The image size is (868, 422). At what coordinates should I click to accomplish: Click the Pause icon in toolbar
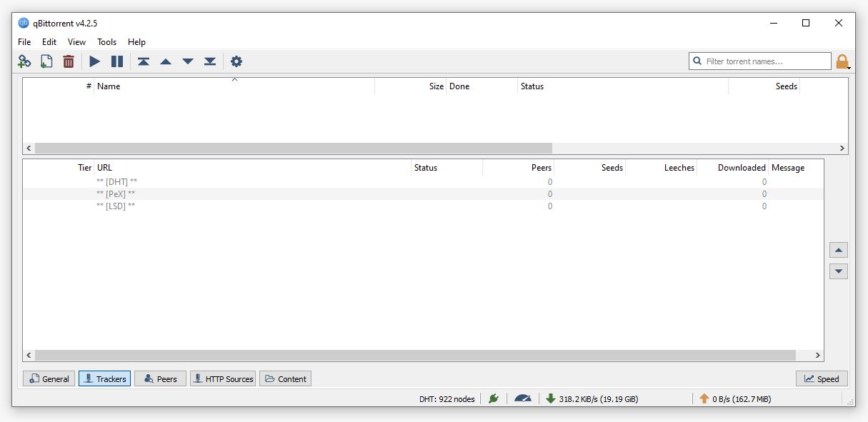point(117,61)
